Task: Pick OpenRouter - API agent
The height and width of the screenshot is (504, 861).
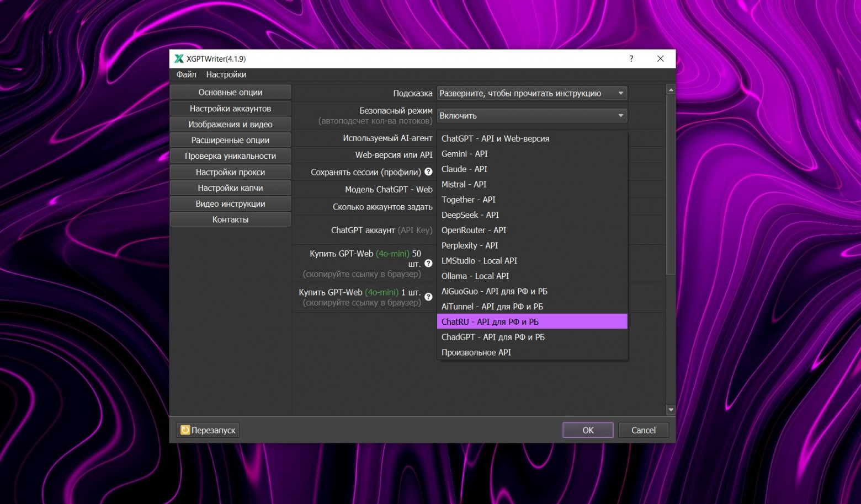Action: tap(532, 230)
